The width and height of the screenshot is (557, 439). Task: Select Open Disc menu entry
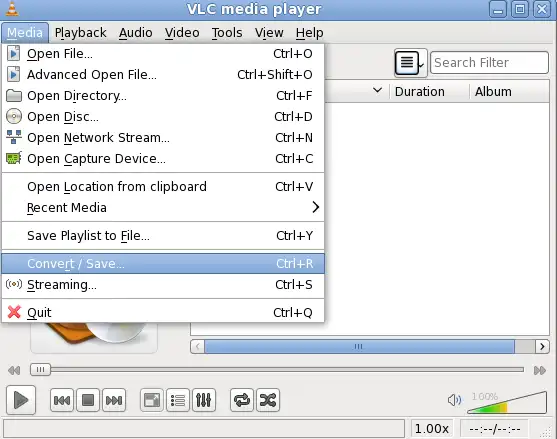pyautogui.click(x=163, y=116)
